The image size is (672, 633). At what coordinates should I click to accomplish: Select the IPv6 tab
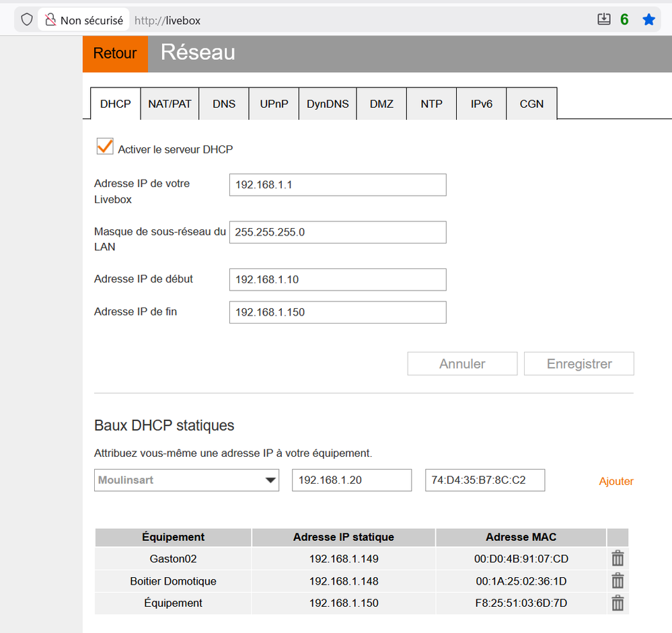click(481, 104)
